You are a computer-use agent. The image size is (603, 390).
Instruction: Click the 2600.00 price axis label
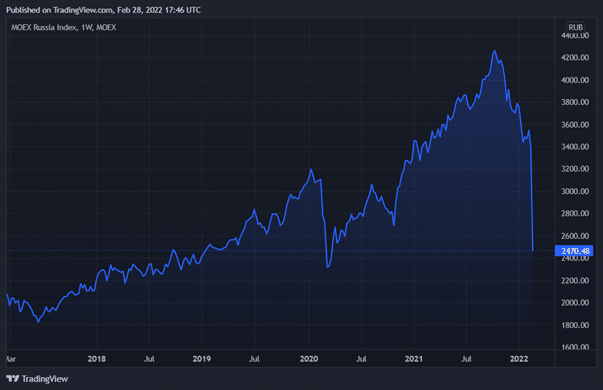point(575,236)
